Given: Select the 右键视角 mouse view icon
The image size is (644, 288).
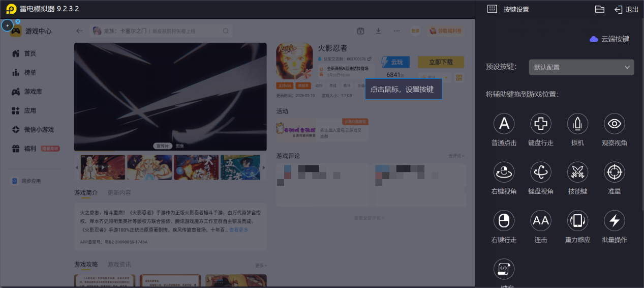Looking at the screenshot, I should [x=504, y=172].
